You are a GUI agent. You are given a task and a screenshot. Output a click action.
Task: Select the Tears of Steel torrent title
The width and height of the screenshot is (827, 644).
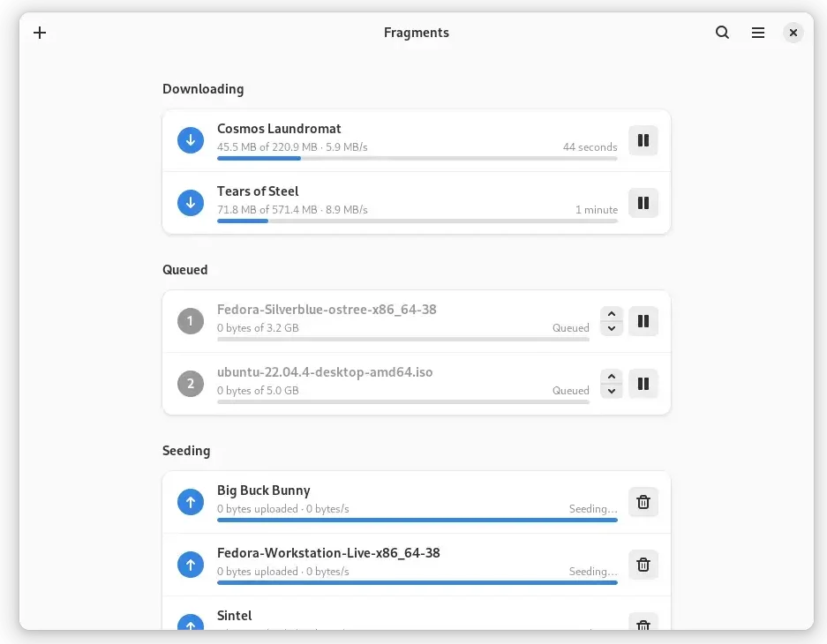(x=258, y=191)
